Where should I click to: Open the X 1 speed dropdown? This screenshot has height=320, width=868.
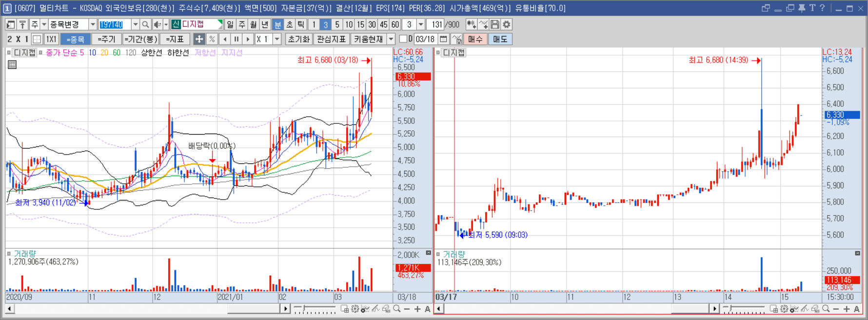tap(277, 39)
